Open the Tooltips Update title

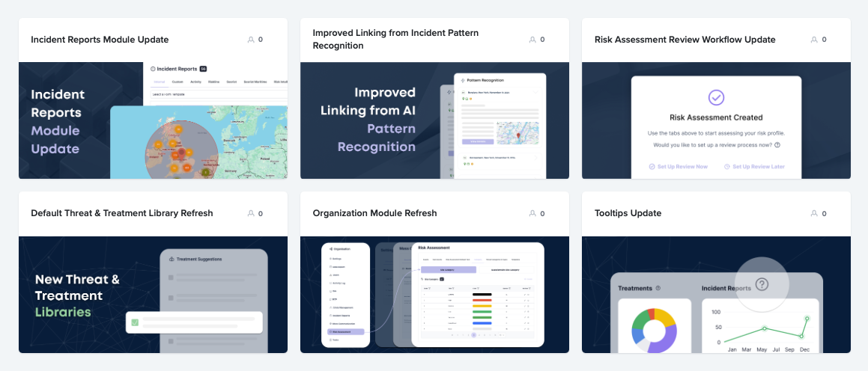pos(628,213)
